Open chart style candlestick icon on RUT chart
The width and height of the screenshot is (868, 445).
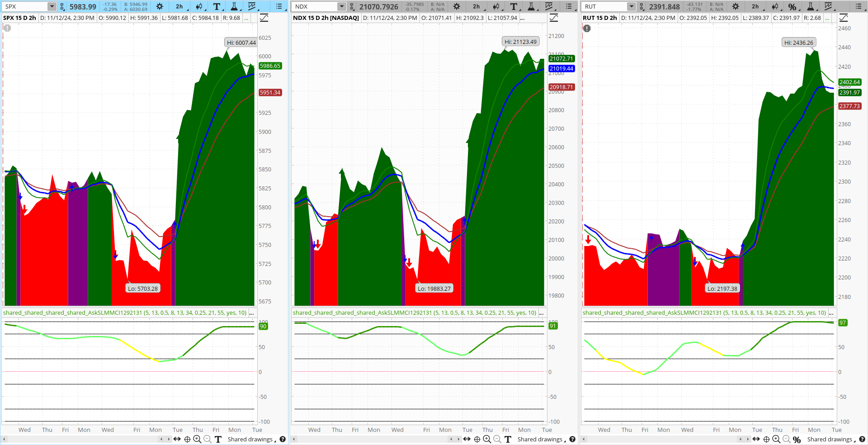[x=775, y=6]
